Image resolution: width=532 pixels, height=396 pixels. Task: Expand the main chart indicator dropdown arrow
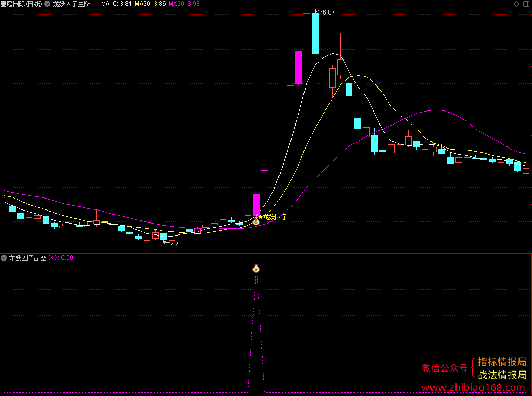(x=47, y=4)
